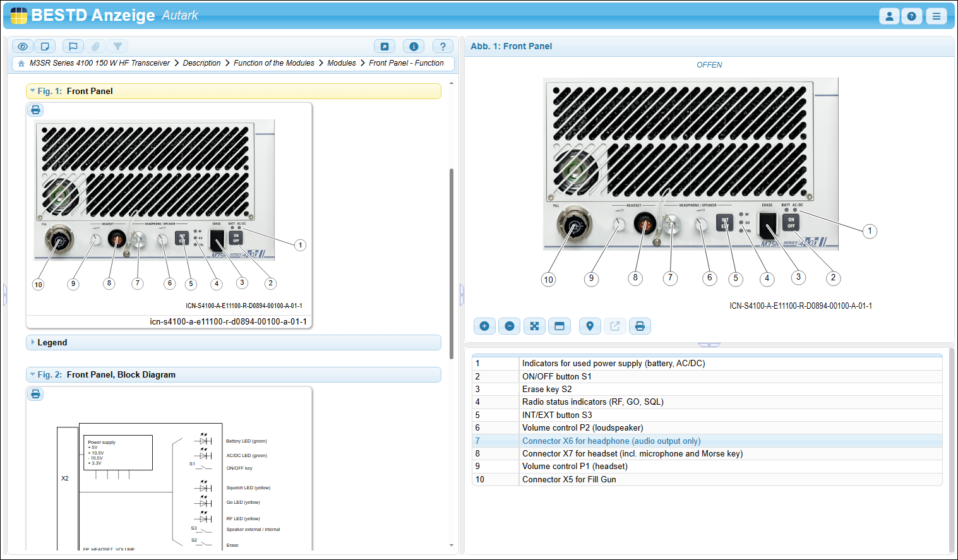
Task: Click hotspot number 3 in the large figure
Action: pyautogui.click(x=798, y=277)
